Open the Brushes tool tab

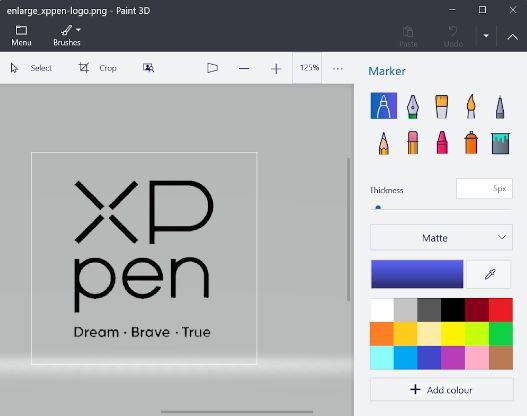pyautogui.click(x=67, y=36)
